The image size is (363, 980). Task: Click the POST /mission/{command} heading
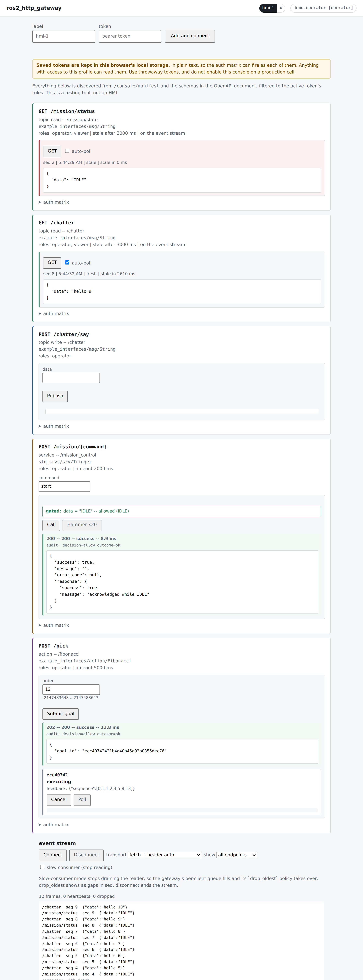click(x=72, y=447)
